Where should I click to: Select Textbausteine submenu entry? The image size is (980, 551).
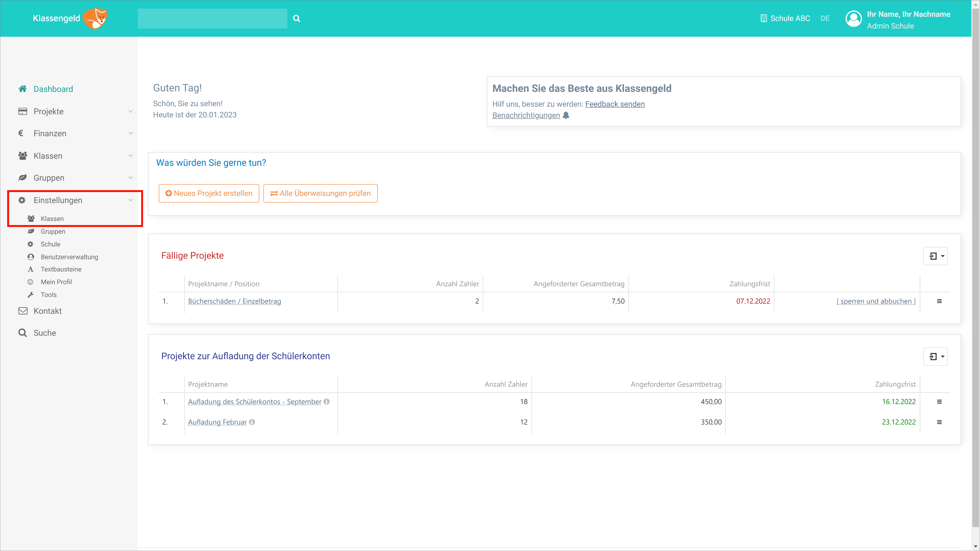(61, 269)
